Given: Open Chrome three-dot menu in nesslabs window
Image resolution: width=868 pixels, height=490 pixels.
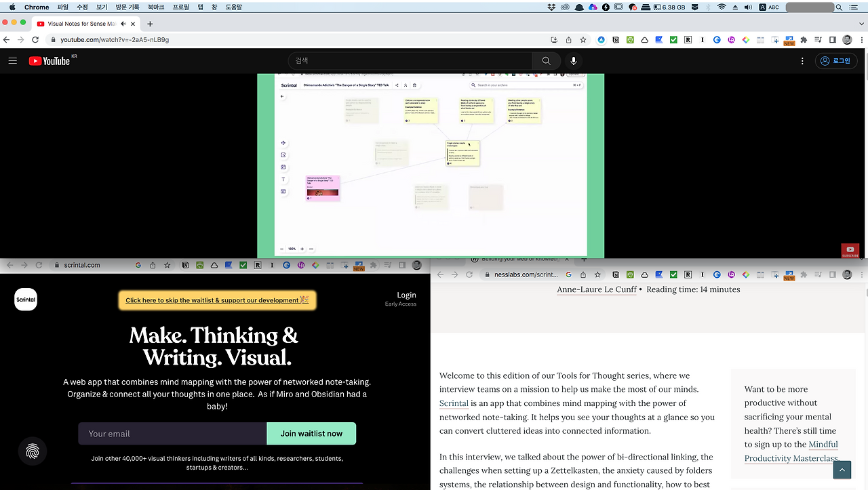Looking at the screenshot, I should (861, 274).
